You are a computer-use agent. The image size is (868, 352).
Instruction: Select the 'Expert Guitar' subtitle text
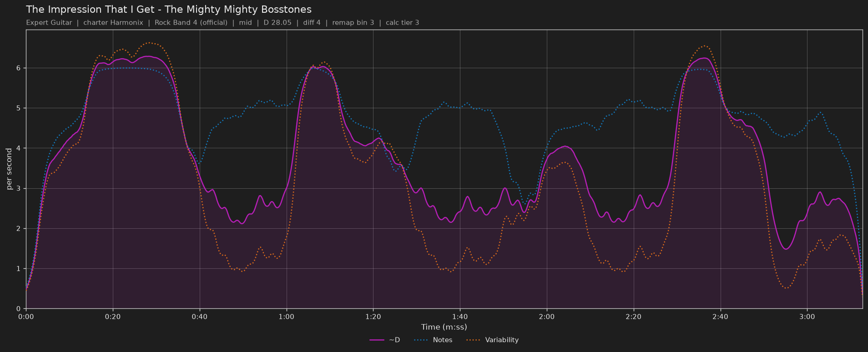pos(49,23)
